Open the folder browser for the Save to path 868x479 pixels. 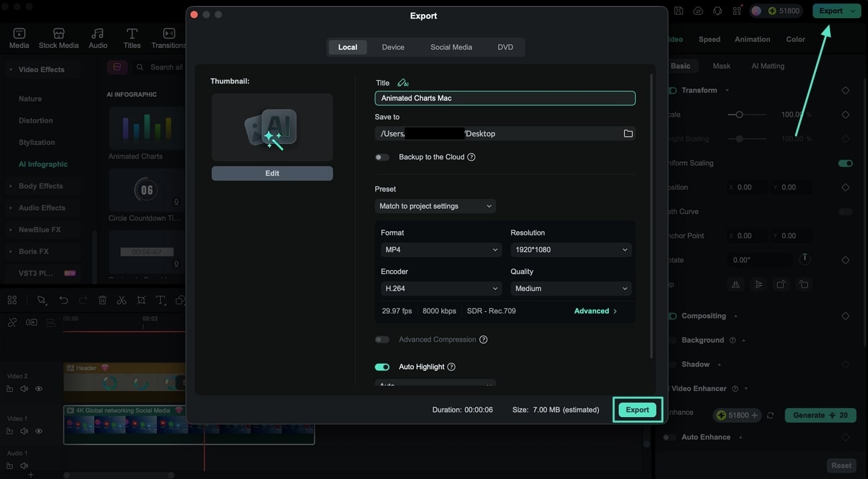628,133
